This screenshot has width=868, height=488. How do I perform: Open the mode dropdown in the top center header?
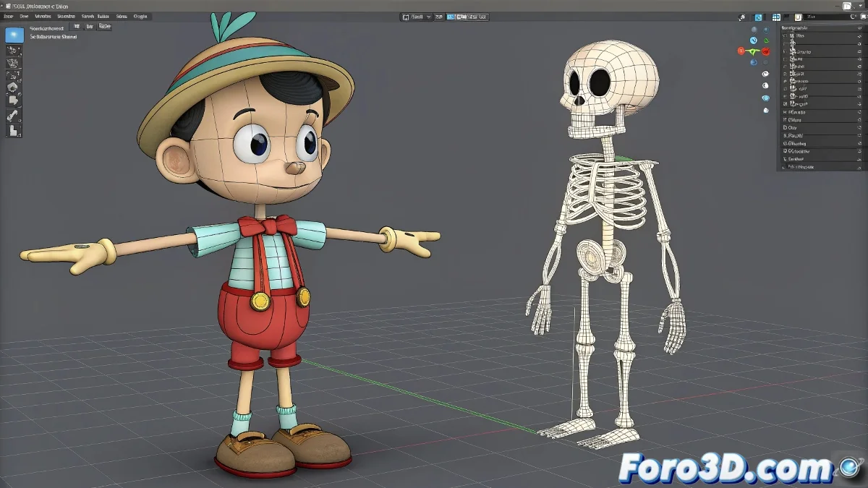(x=417, y=17)
